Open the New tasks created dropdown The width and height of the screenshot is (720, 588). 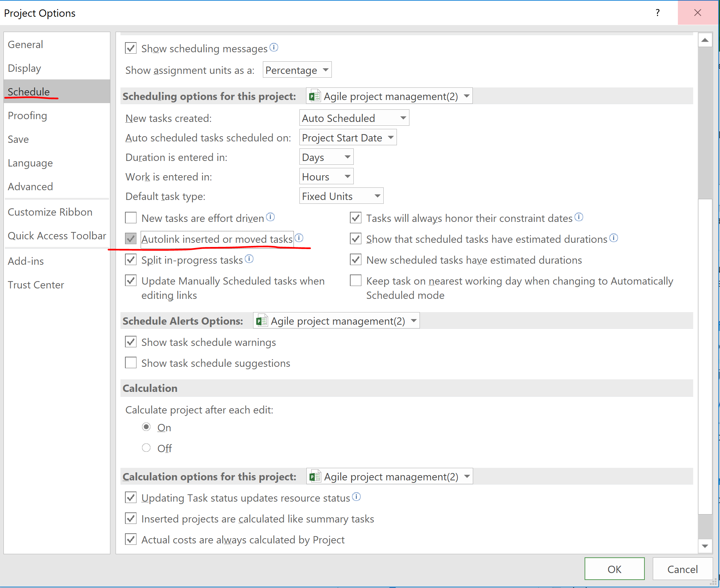tap(354, 118)
